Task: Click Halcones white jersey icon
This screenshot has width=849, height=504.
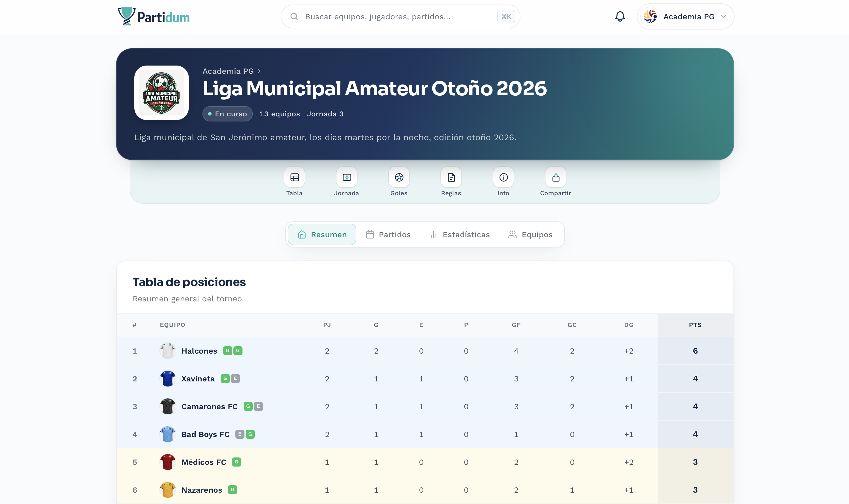Action: pos(168,351)
